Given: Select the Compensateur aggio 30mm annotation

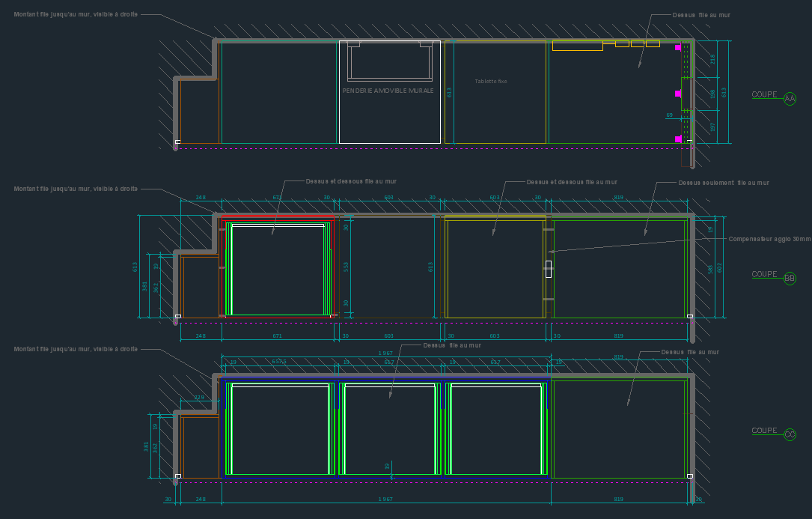Looking at the screenshot, I should [769, 239].
